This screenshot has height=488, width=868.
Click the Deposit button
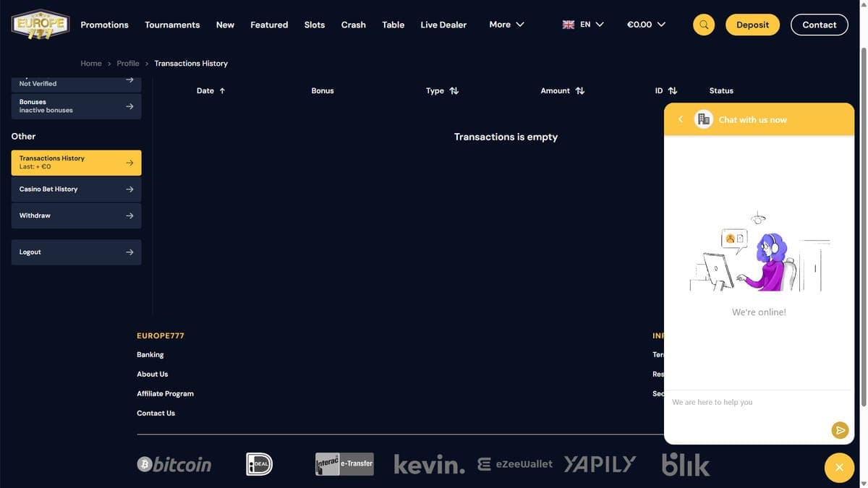pos(752,25)
